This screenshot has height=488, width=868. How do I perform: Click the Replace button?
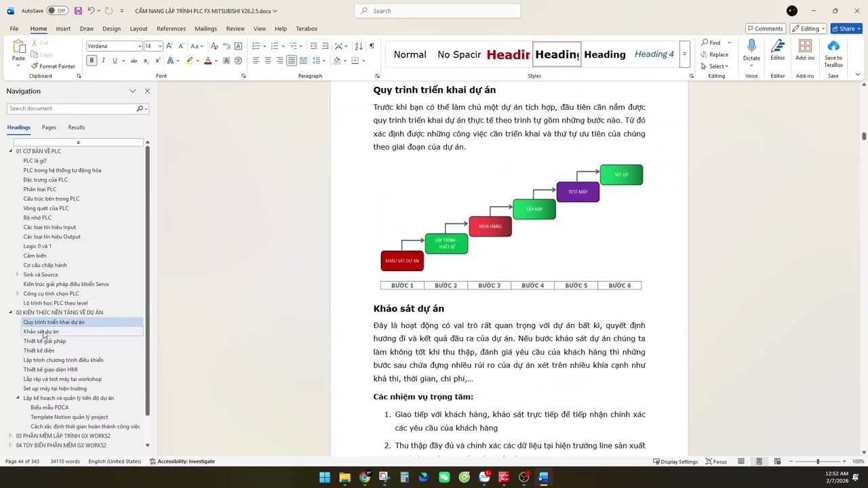[x=715, y=55]
